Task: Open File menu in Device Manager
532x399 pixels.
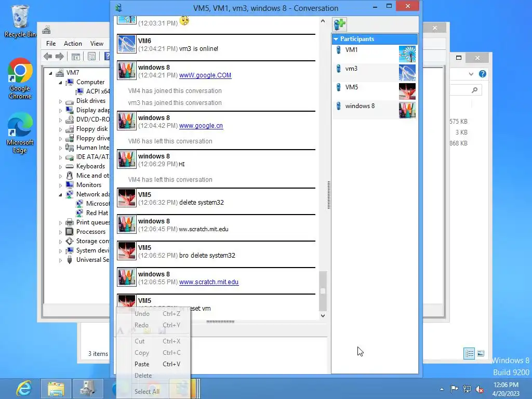Action: click(51, 44)
